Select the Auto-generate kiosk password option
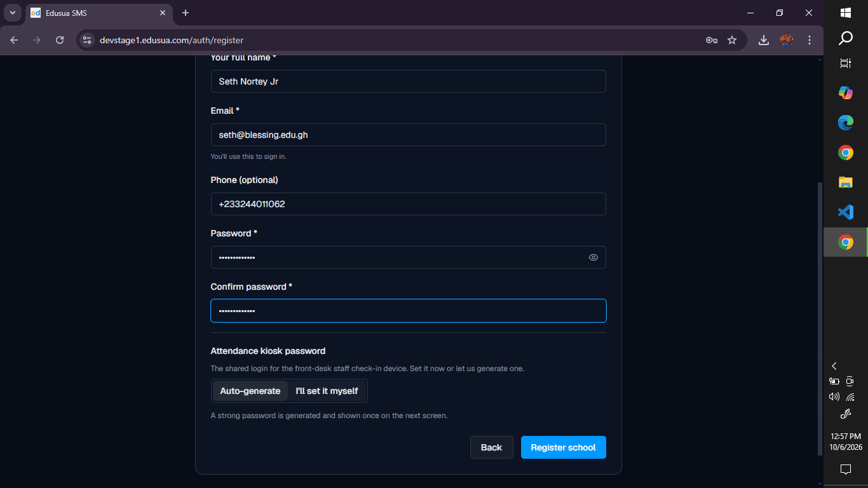 250,391
